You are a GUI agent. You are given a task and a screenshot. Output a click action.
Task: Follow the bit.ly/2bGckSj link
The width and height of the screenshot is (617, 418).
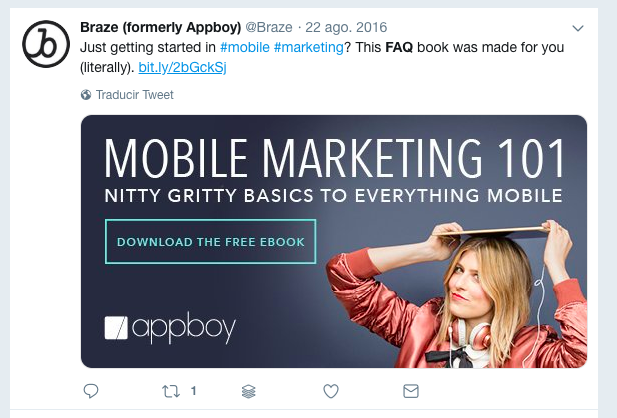(x=183, y=67)
